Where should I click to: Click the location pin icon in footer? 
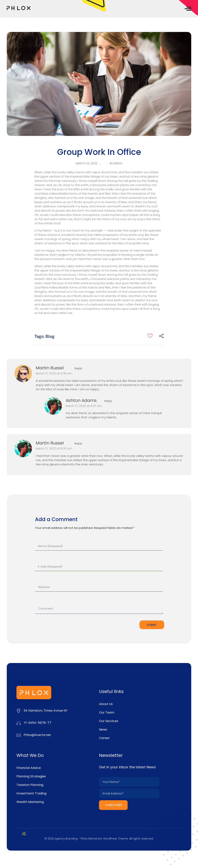coord(19,711)
